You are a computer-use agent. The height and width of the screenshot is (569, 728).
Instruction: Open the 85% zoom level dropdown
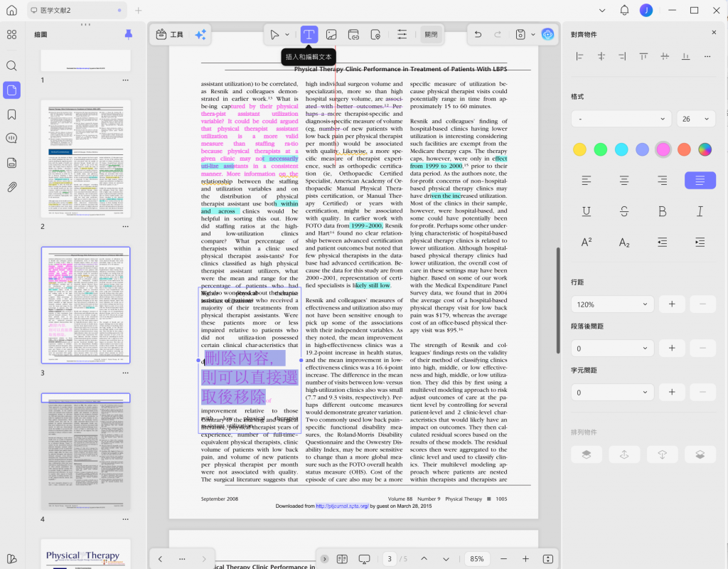[477, 559]
